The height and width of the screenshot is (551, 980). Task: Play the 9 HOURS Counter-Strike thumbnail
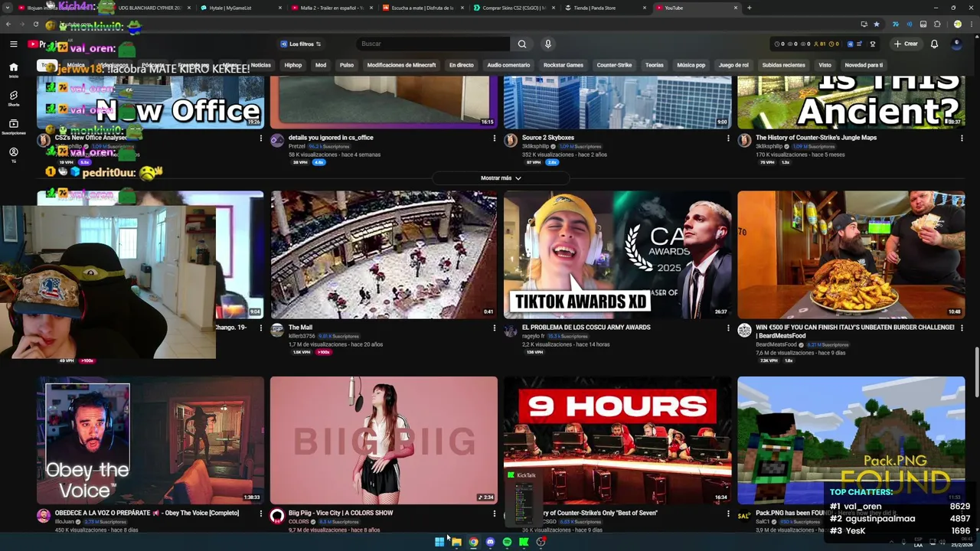coord(617,440)
